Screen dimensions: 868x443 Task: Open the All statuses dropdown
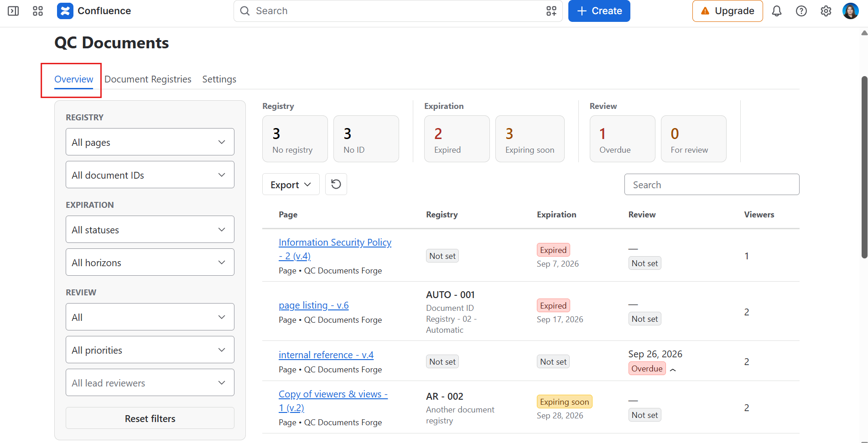click(150, 229)
